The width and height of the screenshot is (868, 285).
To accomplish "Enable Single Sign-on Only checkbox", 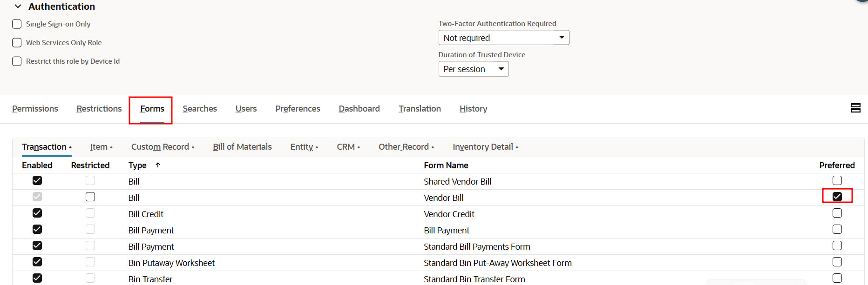I will tap(17, 24).
